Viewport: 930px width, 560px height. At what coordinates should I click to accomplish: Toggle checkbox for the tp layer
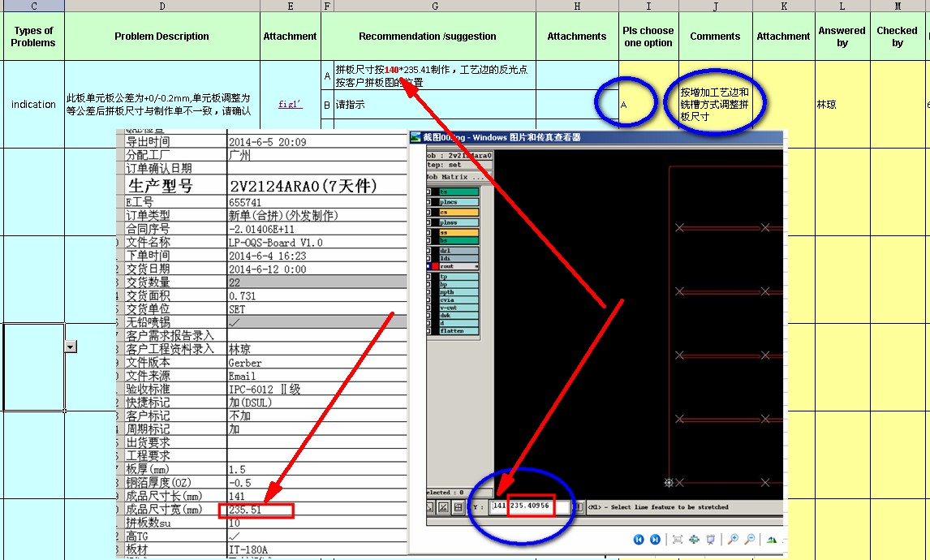[428, 277]
